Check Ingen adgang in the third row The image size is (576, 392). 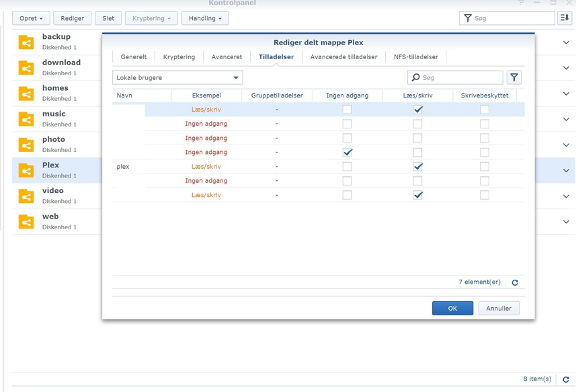click(x=347, y=138)
